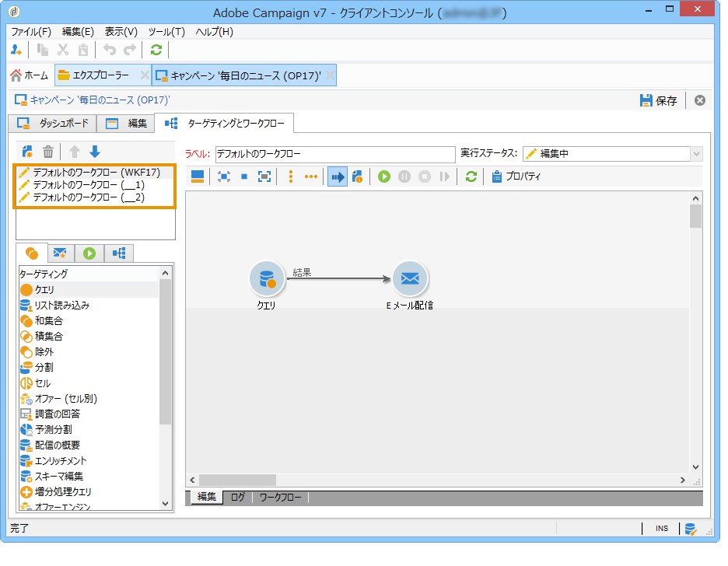Image resolution: width=728 pixels, height=566 pixels.
Task: Click the step-forward restart control
Action: (x=445, y=176)
